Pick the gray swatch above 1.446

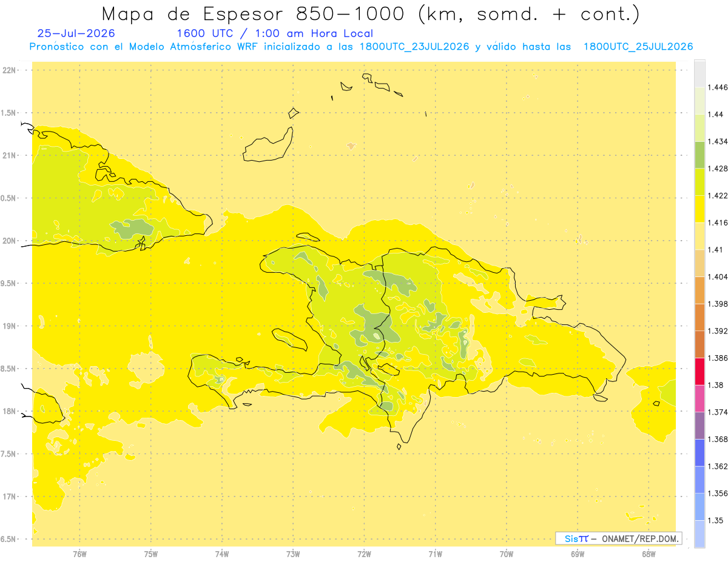coord(699,73)
